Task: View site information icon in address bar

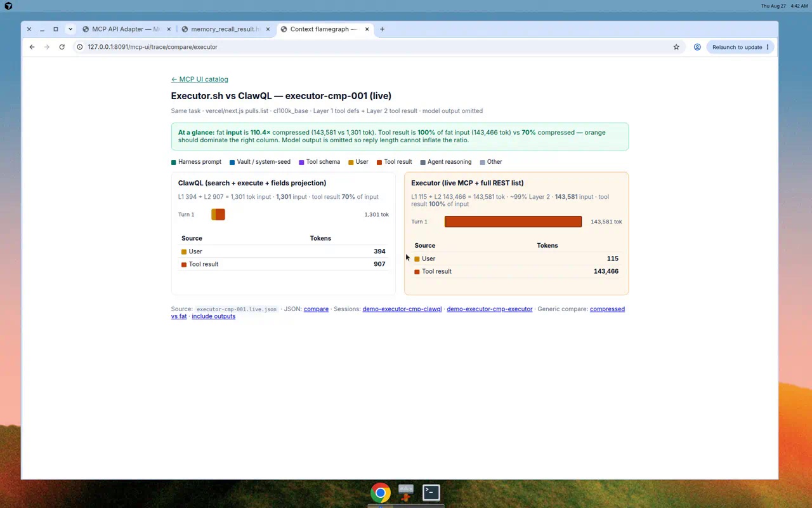Action: [x=80, y=47]
